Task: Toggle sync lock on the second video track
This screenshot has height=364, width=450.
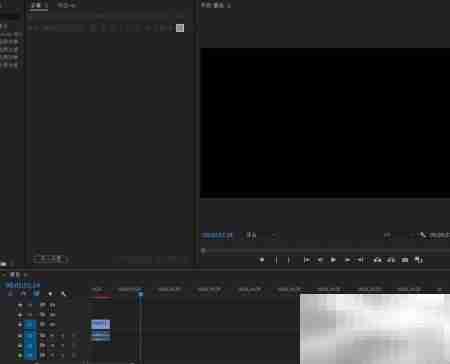Action: [x=43, y=314]
